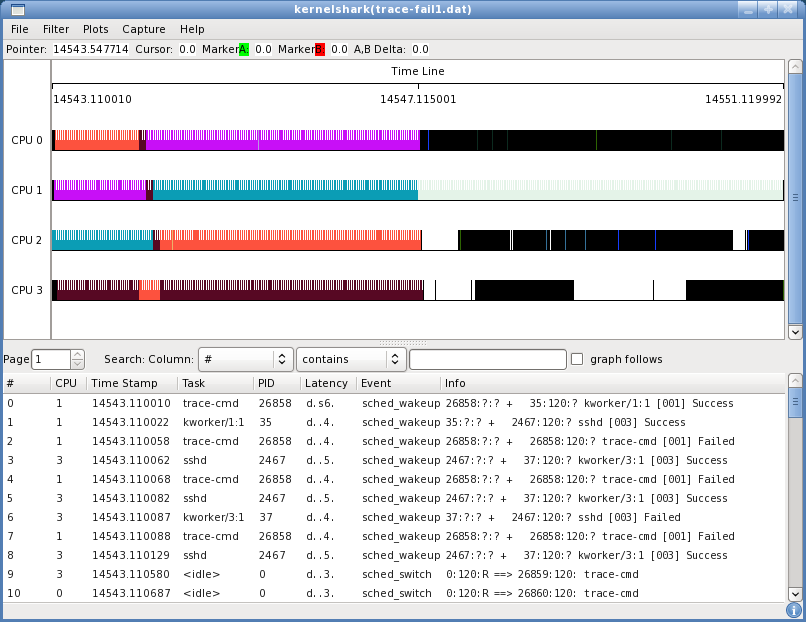Open the Plots menu

point(96,29)
